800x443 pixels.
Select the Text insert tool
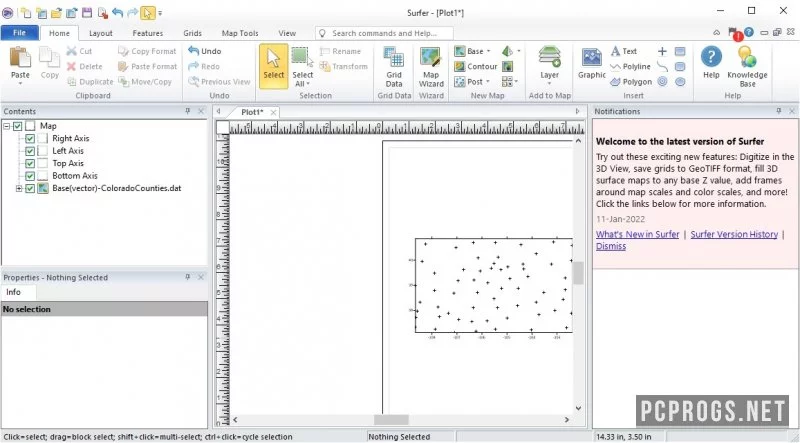623,51
